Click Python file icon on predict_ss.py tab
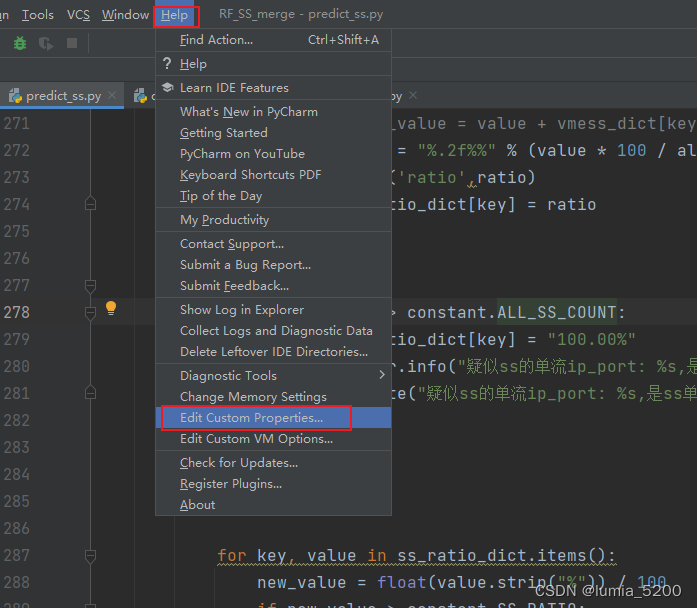Screen dimensions: 697x608 [16, 96]
